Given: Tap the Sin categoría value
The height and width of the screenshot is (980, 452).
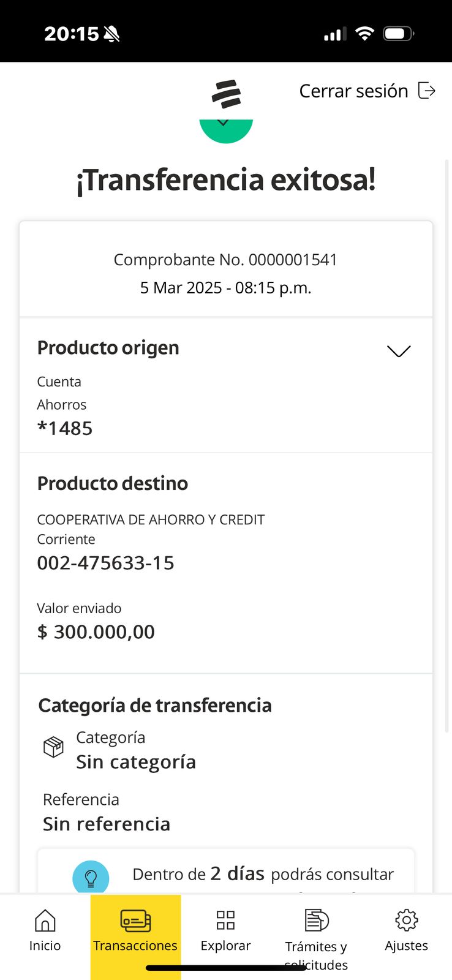Looking at the screenshot, I should click(x=136, y=762).
